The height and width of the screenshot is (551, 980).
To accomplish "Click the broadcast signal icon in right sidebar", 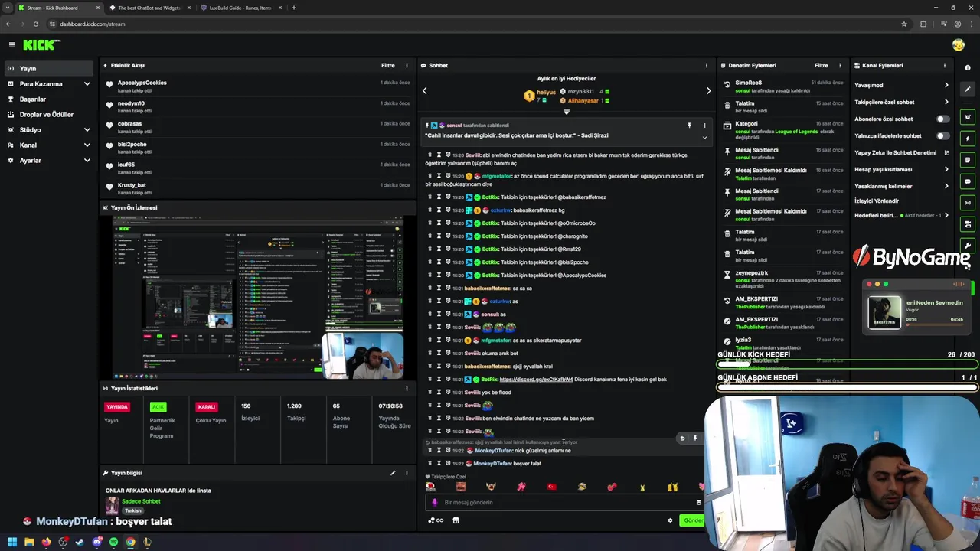I will pos(968,203).
